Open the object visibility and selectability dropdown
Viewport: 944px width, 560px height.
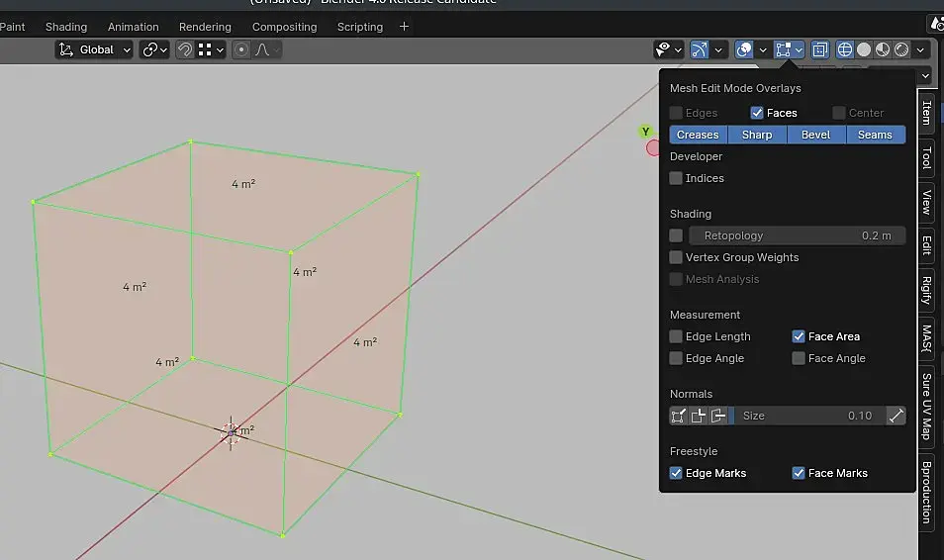tap(668, 49)
